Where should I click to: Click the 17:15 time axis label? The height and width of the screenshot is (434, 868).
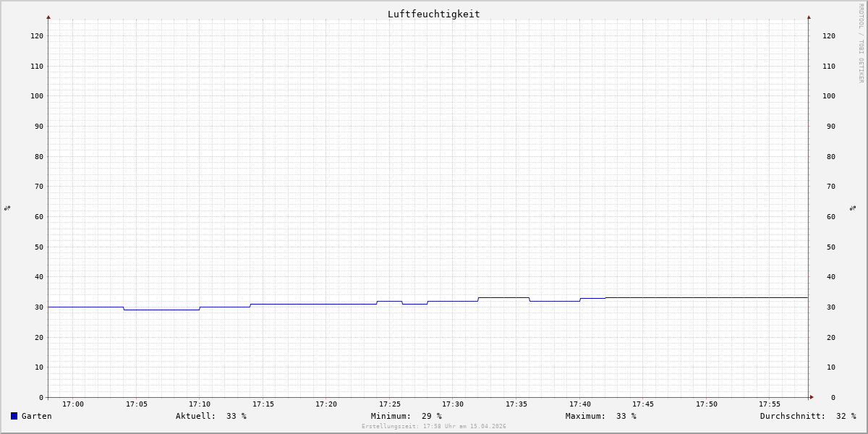click(x=263, y=404)
